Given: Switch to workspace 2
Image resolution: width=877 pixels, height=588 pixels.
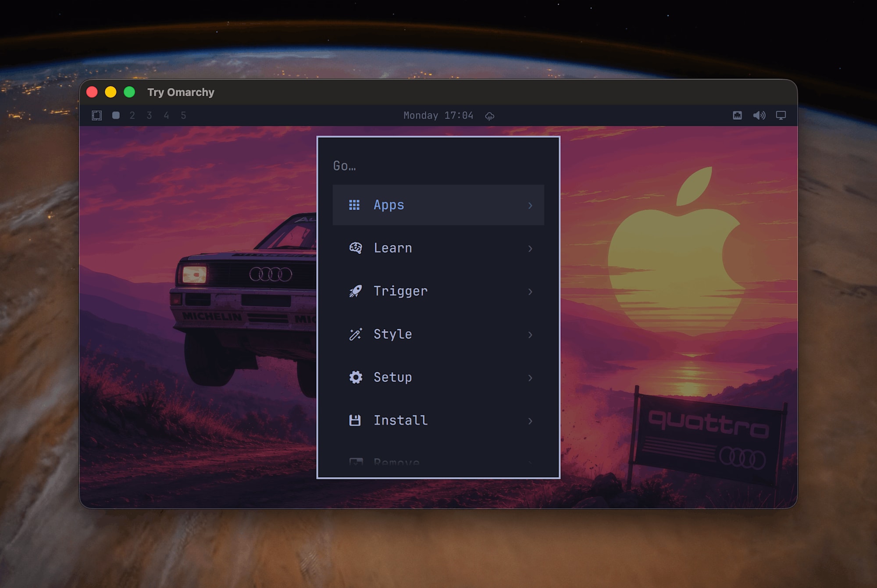Looking at the screenshot, I should pos(132,115).
